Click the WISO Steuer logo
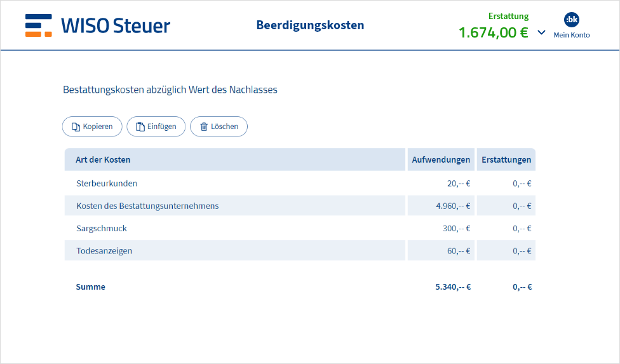620x364 pixels. coord(98,25)
